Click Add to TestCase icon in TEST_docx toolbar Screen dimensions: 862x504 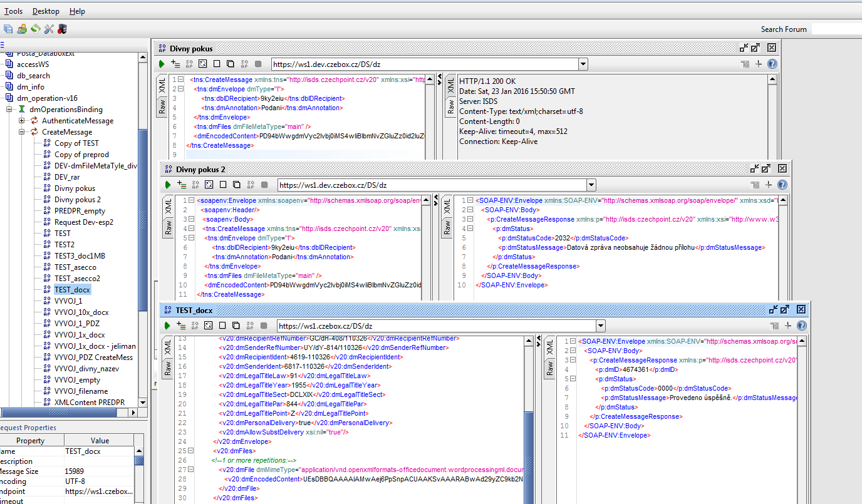coord(182,326)
